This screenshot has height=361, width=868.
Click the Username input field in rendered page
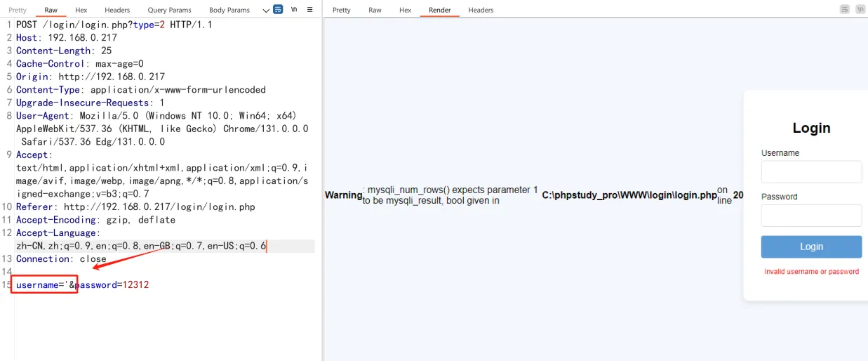811,171
